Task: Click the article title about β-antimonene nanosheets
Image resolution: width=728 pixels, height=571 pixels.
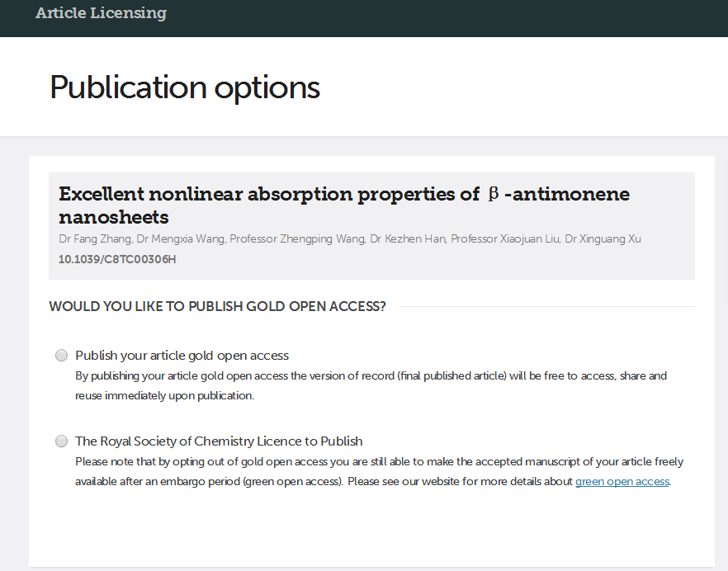Action: (x=264, y=195)
